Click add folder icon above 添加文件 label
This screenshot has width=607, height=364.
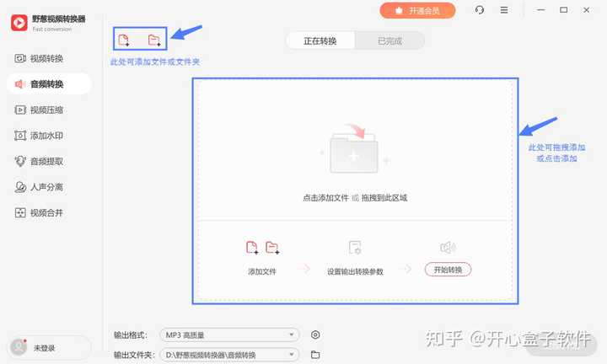tap(272, 248)
